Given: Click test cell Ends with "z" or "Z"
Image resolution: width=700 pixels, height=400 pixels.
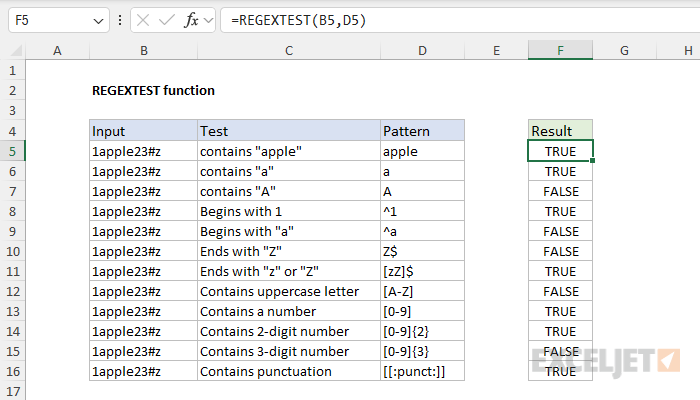Looking at the screenshot, I should (289, 271).
